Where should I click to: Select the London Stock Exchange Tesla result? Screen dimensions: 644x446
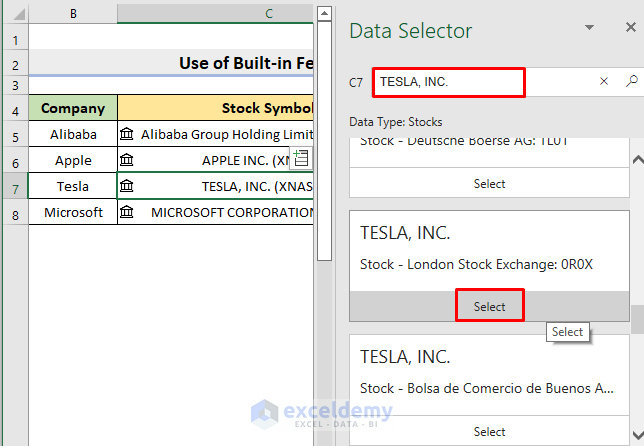pyautogui.click(x=489, y=307)
